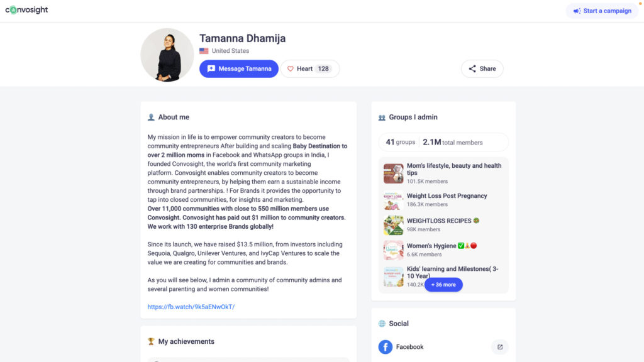This screenshot has height=362, width=644.
Task: Expand the group list with +36 more
Action: [443, 285]
